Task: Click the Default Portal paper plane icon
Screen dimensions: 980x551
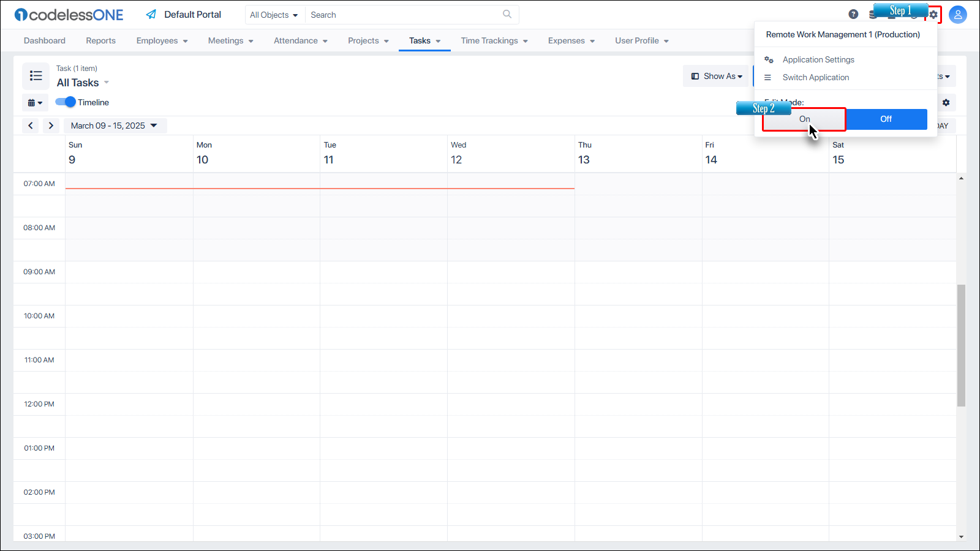Action: (x=151, y=14)
